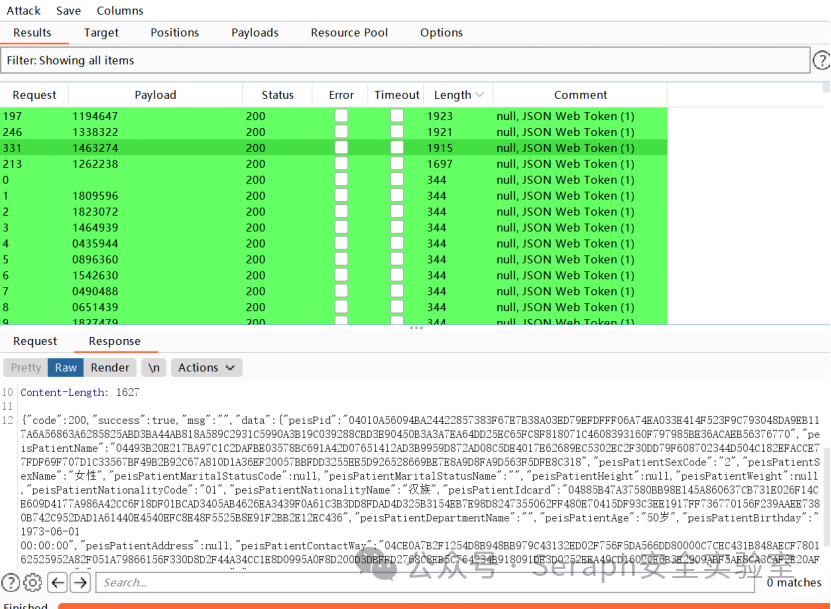
Task: Tick Timeout checkbox for payload 1809596 row
Action: 397,195
